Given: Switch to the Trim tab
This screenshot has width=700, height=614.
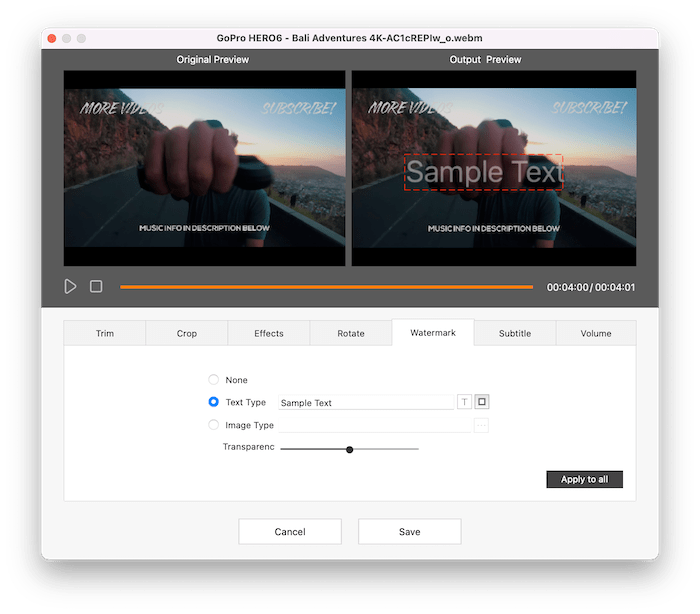Looking at the screenshot, I should [x=105, y=333].
